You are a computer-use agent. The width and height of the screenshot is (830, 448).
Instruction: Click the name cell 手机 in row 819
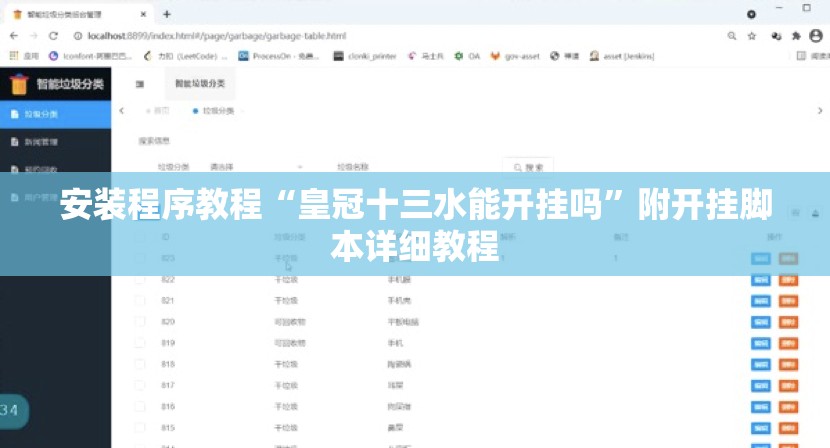[395, 343]
